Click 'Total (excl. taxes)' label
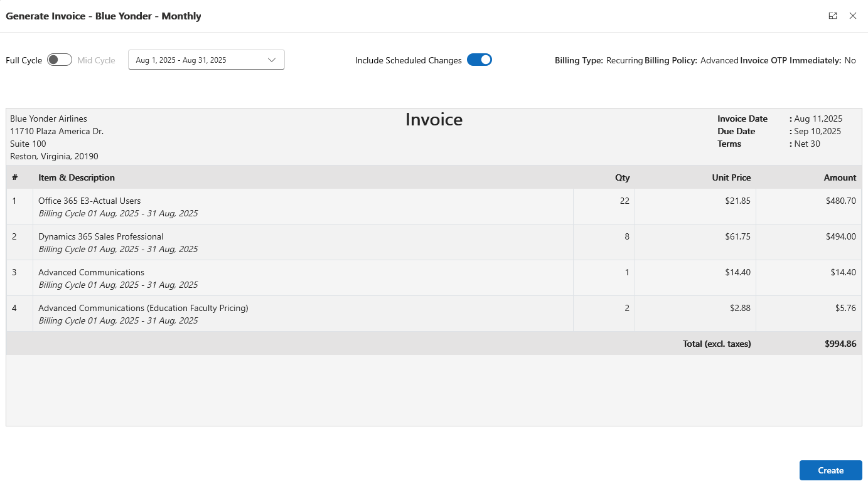868x491 pixels. 717,344
